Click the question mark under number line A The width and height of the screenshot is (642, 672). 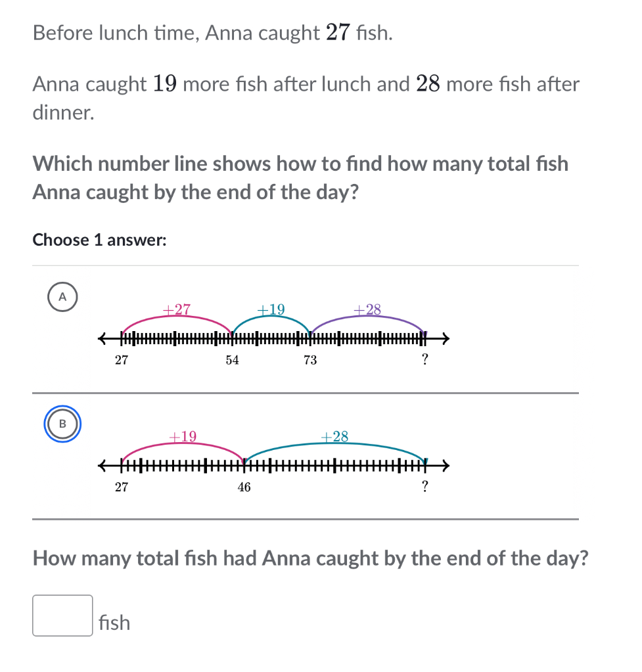[x=424, y=359]
